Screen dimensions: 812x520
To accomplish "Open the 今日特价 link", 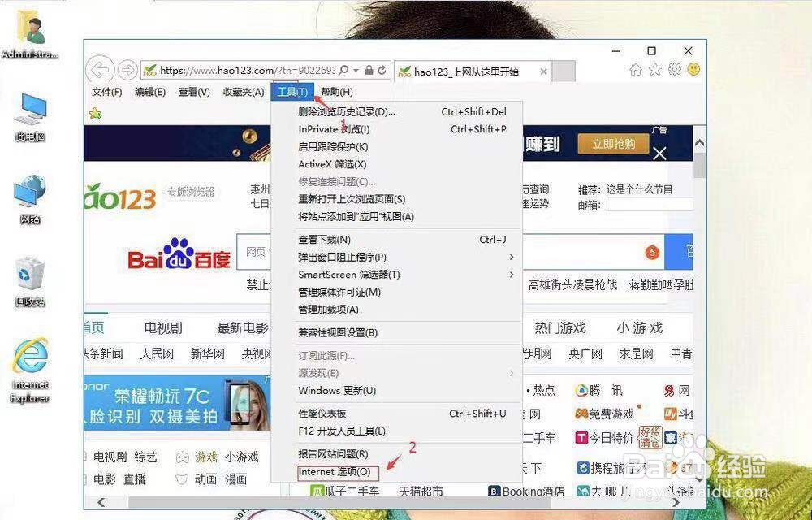I will tap(605, 438).
